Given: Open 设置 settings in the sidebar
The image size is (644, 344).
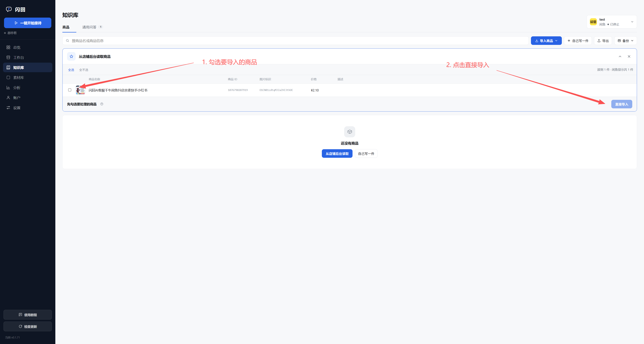Looking at the screenshot, I should [x=28, y=108].
